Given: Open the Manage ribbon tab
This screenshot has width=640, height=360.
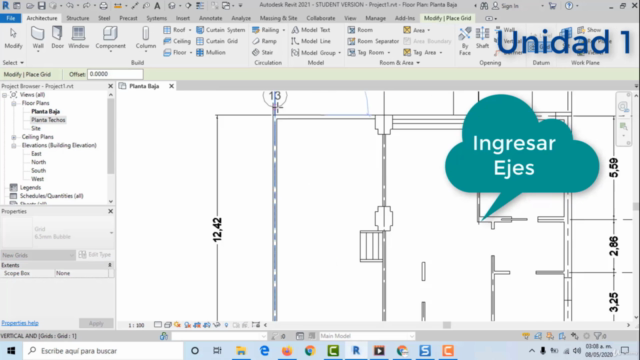Looking at the screenshot, I should (375, 18).
